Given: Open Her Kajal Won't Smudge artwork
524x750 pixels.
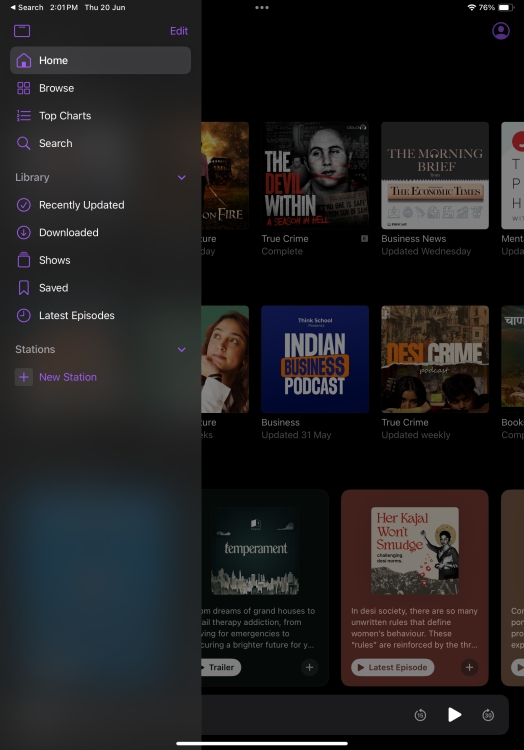Looking at the screenshot, I should [415, 551].
